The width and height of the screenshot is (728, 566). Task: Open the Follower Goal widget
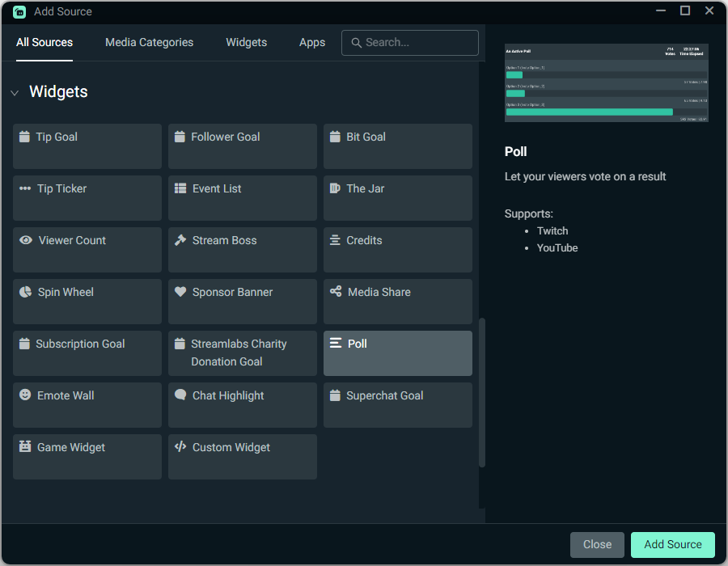point(242,146)
